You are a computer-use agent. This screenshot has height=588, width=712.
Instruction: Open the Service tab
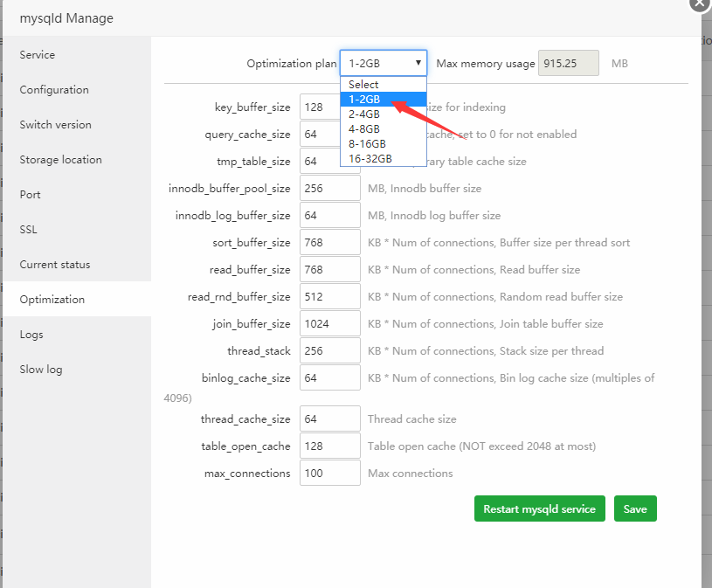tap(38, 54)
